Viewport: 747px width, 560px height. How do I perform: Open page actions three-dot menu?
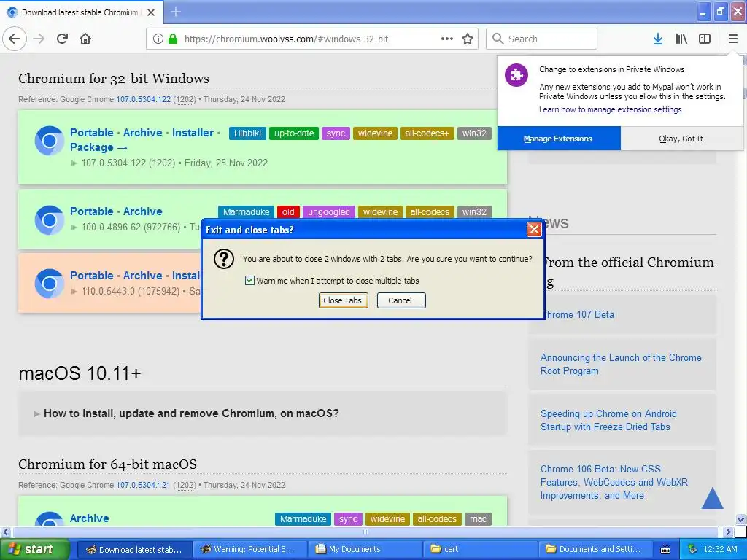click(447, 39)
